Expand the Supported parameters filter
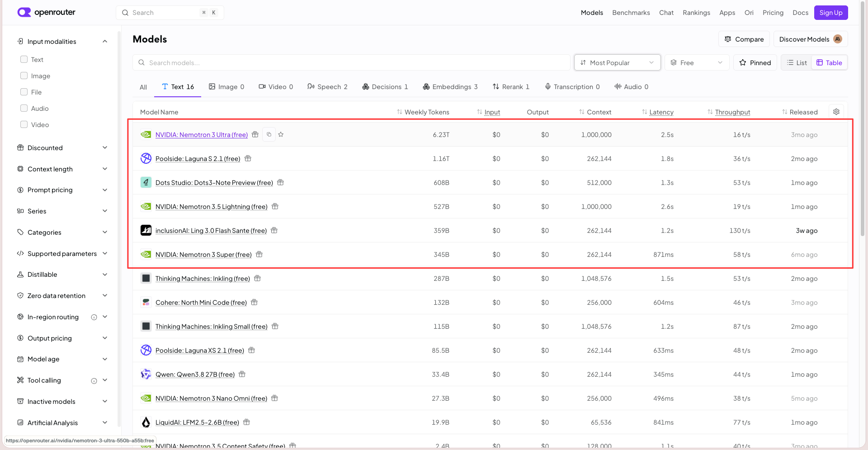868x450 pixels. [x=62, y=254]
